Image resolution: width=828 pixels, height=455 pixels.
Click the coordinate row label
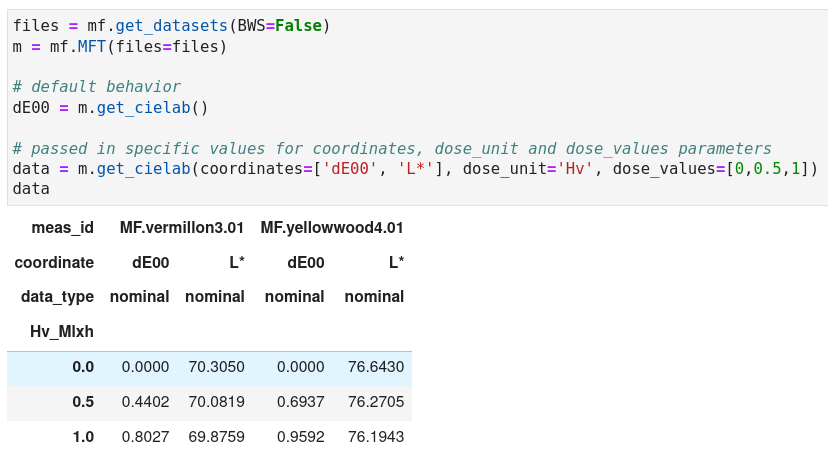54,263
